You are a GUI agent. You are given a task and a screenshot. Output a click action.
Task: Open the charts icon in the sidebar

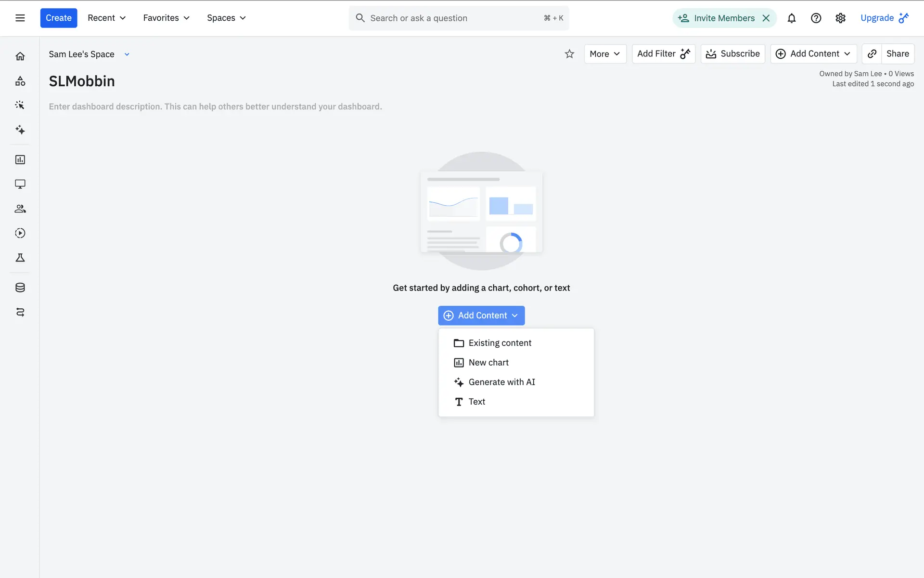(20, 159)
